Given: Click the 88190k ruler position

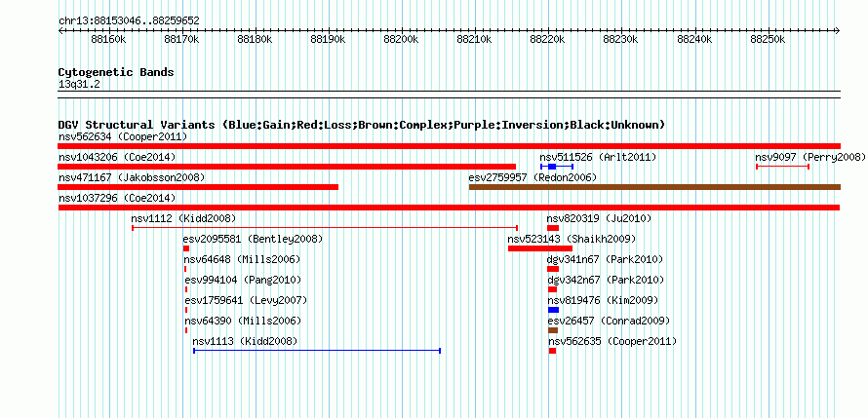Looking at the screenshot, I should pos(328,39).
